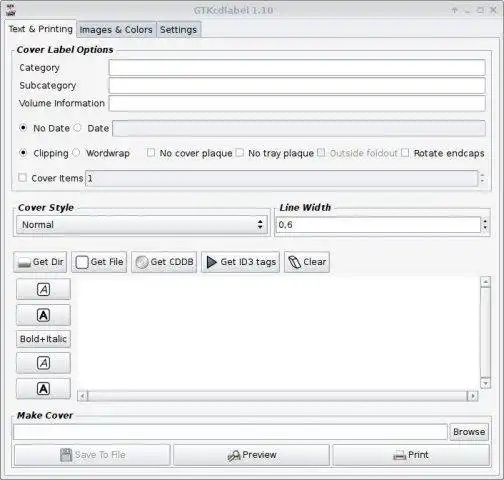Viewport: 504px width, 480px height.
Task: Click the Line Width value field
Action: click(378, 225)
